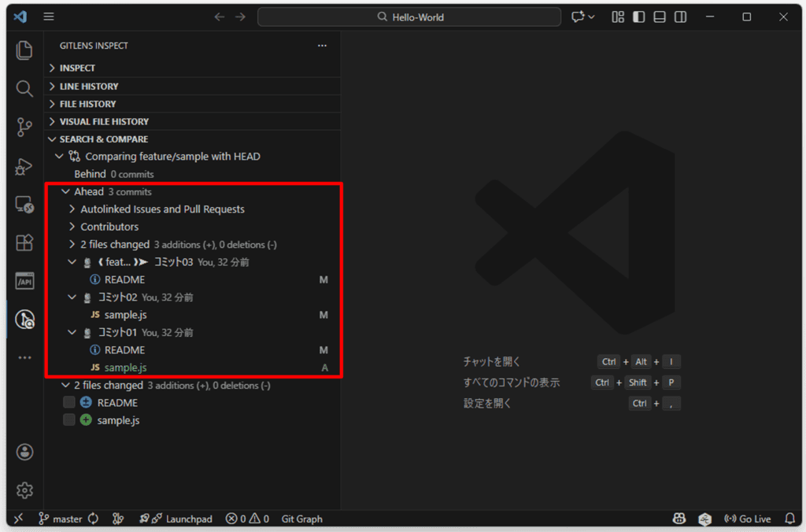Click the Accounts icon above Settings
The height and width of the screenshot is (532, 806).
[24, 452]
